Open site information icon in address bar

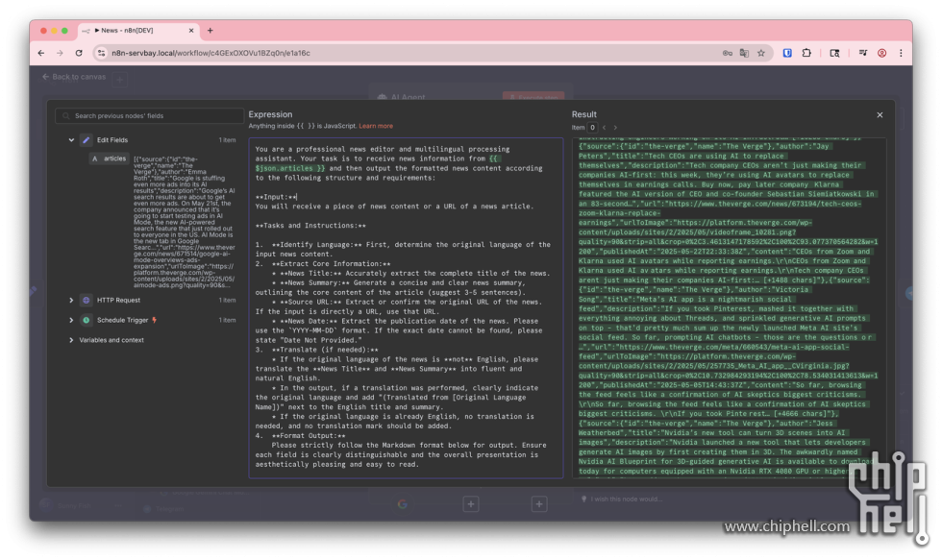[x=101, y=53]
